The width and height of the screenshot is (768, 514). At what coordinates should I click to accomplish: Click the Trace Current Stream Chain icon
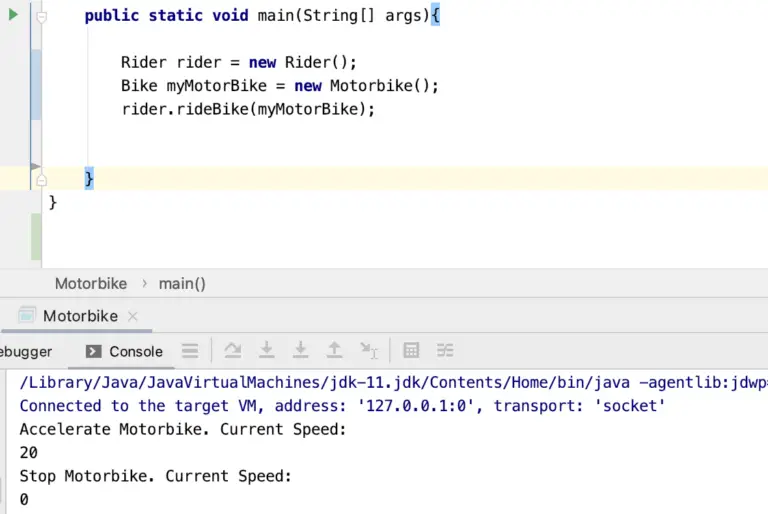point(445,350)
